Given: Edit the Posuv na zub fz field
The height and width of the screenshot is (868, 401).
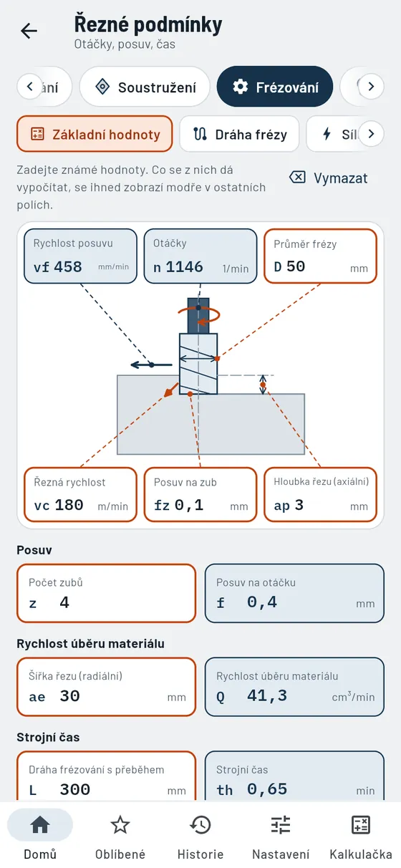Looking at the screenshot, I should [200, 495].
